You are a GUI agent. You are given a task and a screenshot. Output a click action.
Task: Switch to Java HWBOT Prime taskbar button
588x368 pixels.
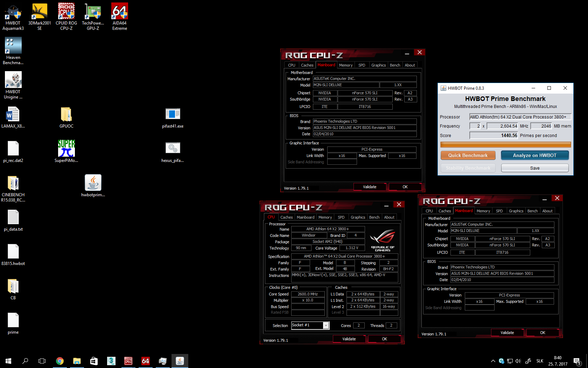point(180,361)
